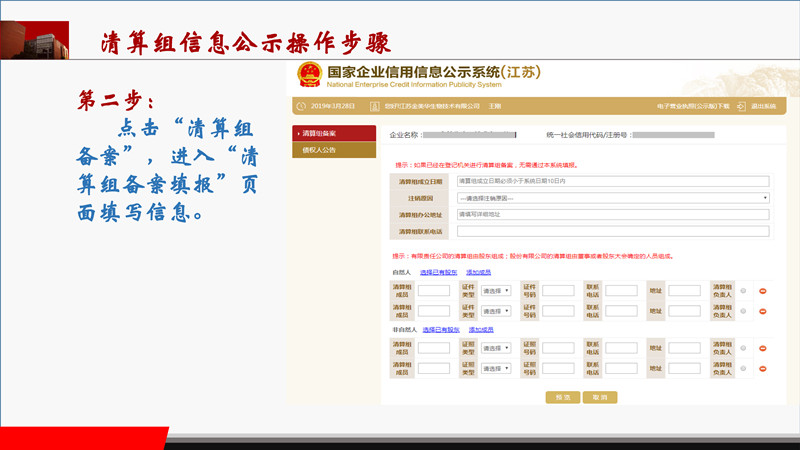Click the 预览 preview button
The image size is (800, 450).
tap(562, 397)
